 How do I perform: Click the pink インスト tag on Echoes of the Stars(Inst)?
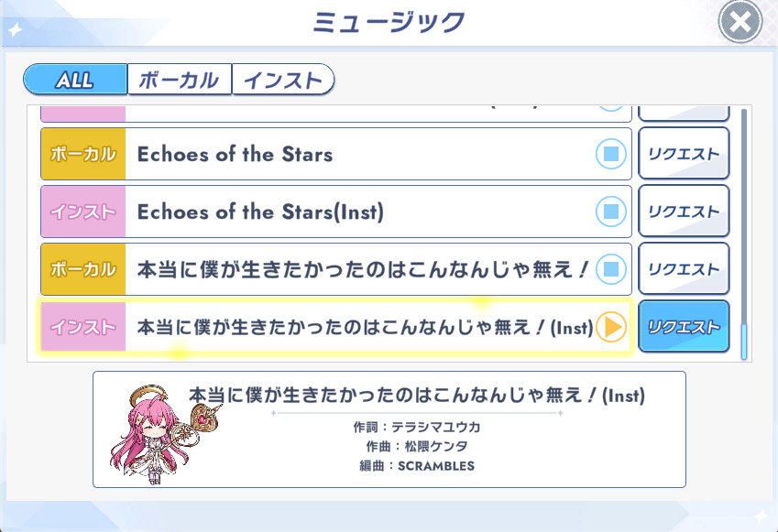click(83, 212)
